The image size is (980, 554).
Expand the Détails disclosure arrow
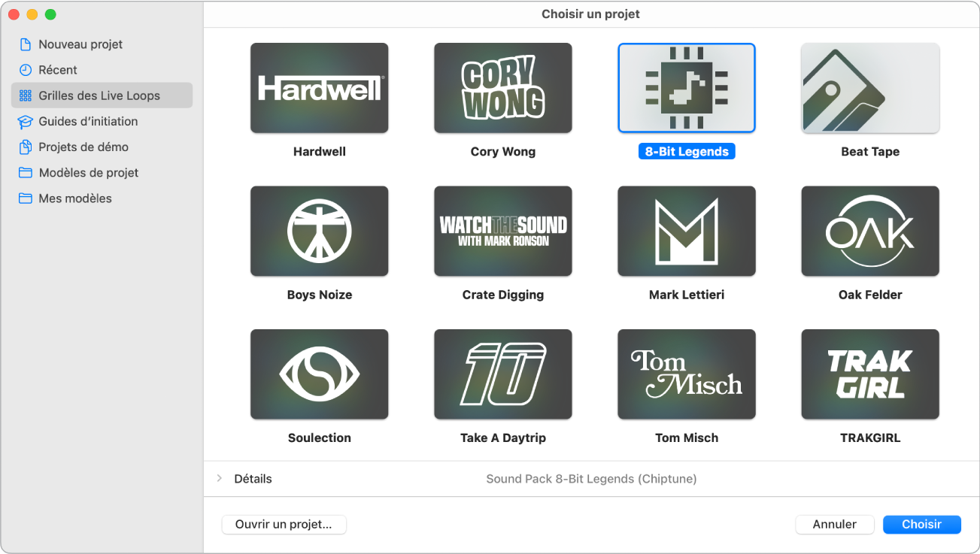220,478
